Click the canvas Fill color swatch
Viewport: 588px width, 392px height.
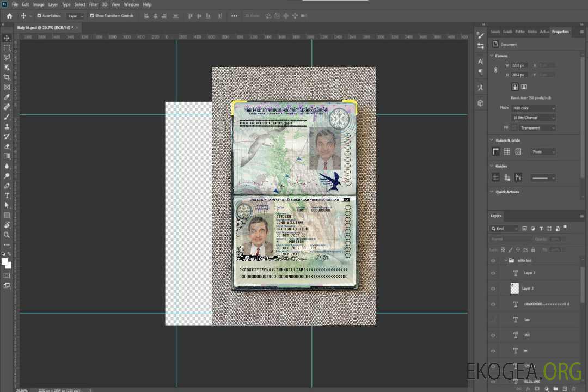514,128
